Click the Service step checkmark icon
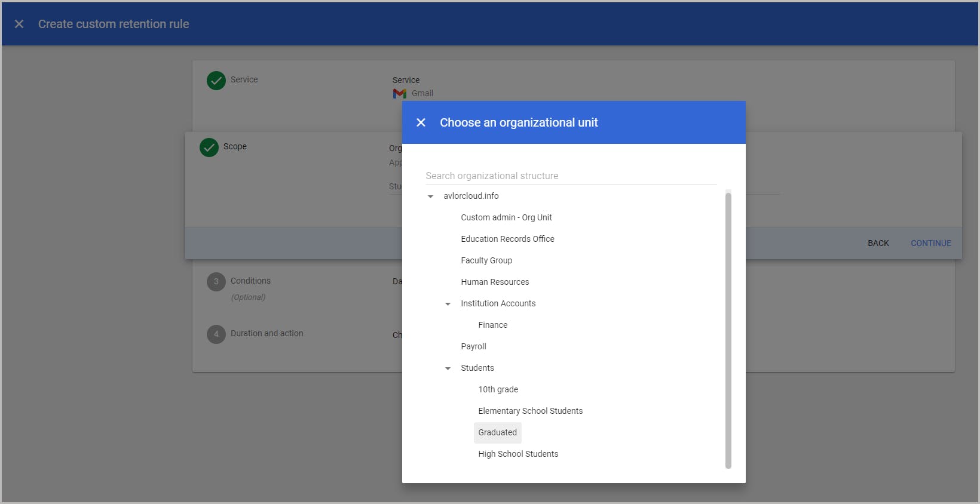The image size is (980, 504). point(216,81)
